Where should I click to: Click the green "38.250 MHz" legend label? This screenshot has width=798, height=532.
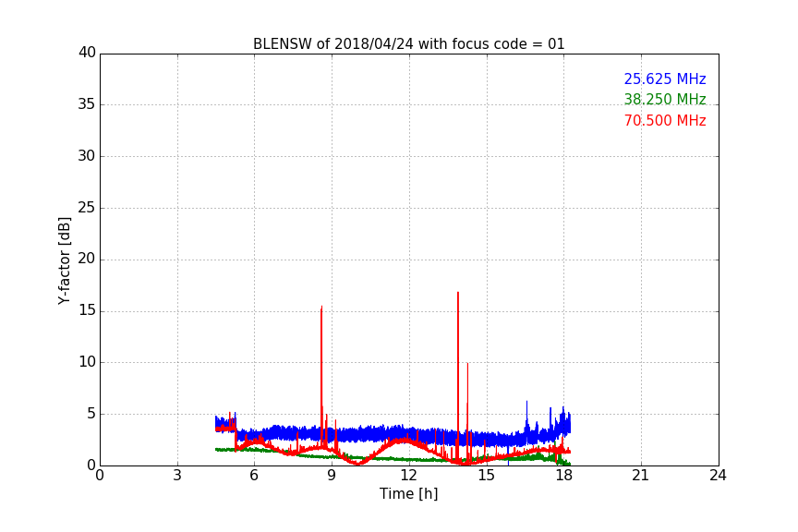pyautogui.click(x=665, y=99)
